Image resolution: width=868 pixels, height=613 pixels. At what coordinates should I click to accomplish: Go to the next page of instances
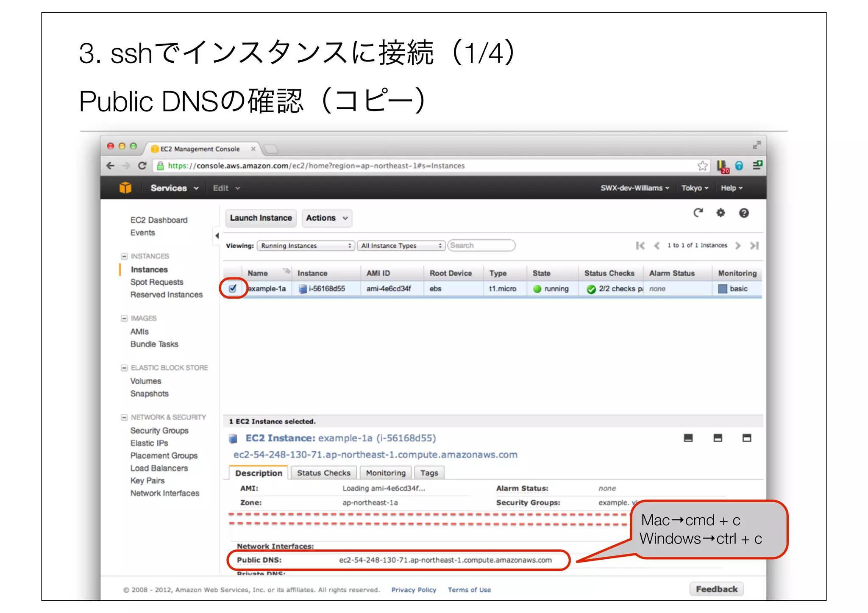(x=738, y=246)
